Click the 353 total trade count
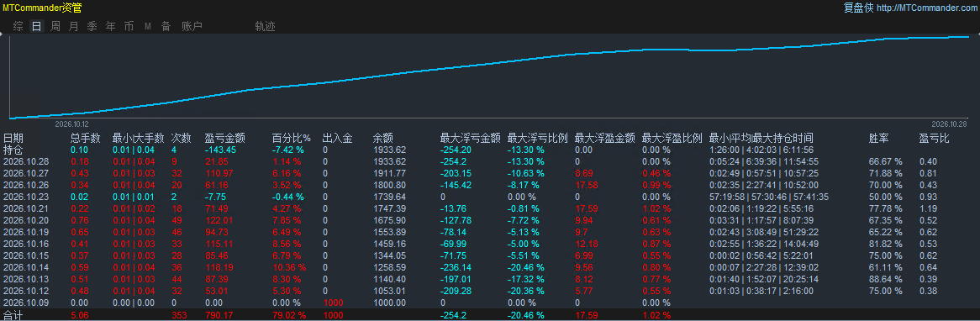 [x=179, y=315]
